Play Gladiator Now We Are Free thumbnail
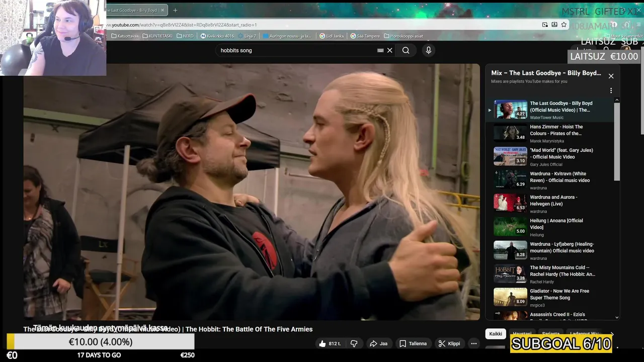This screenshot has height=362, width=644. point(511,297)
